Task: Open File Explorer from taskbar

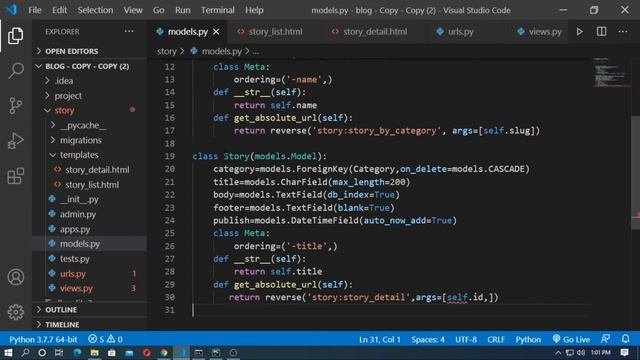Action: (x=94, y=353)
